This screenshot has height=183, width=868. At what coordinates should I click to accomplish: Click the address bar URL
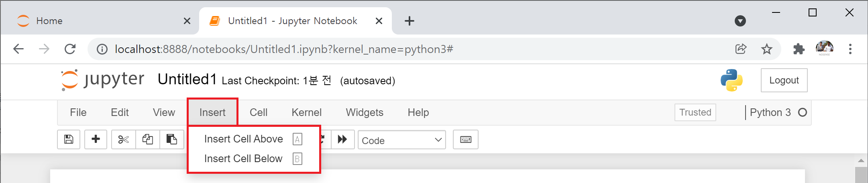pyautogui.click(x=284, y=49)
